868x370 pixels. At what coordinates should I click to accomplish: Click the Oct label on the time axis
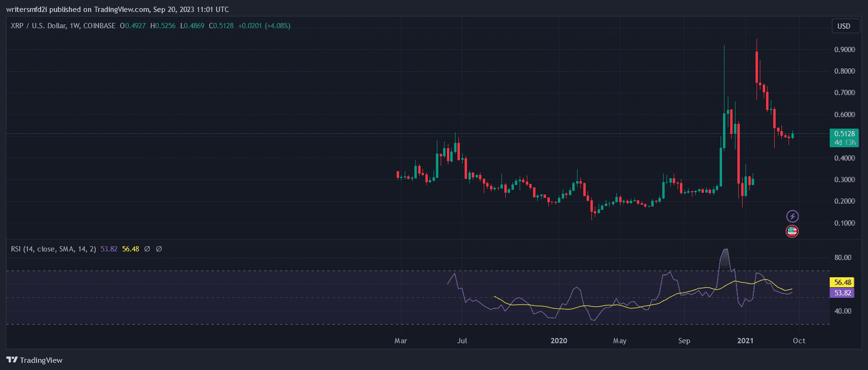tap(799, 341)
